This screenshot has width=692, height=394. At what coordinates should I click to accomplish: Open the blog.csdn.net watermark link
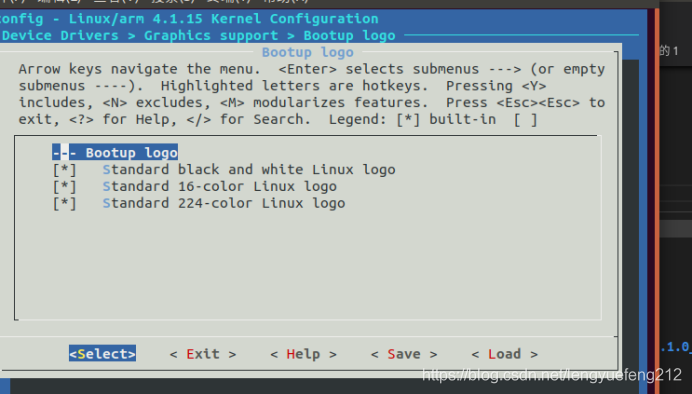pos(552,375)
